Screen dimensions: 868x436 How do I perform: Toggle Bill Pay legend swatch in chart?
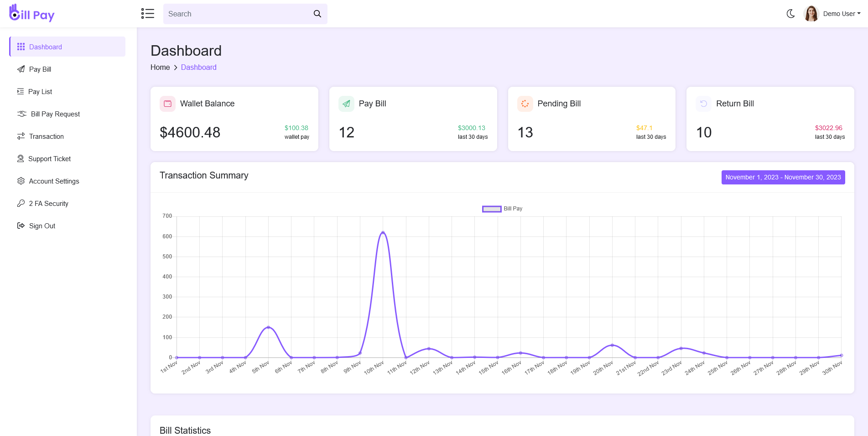492,209
